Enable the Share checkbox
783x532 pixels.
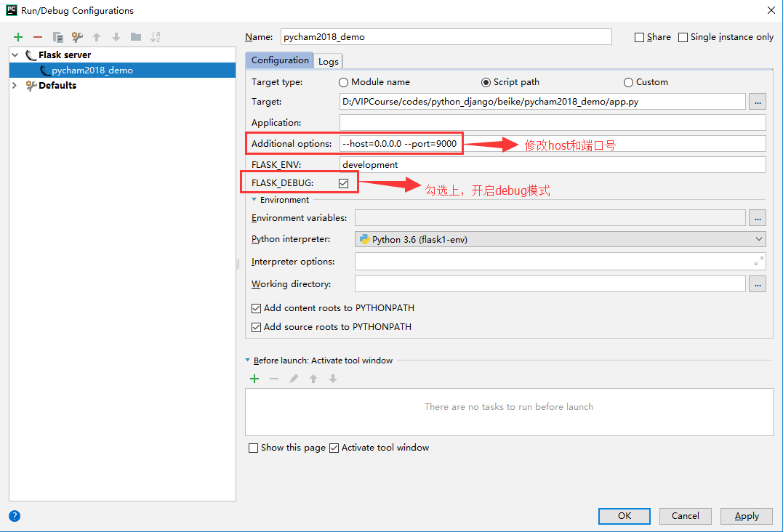(639, 38)
